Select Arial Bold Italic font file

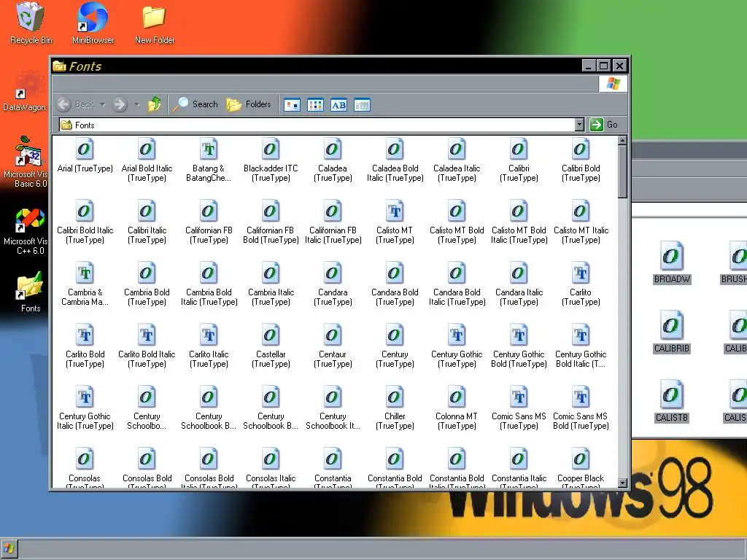click(147, 160)
